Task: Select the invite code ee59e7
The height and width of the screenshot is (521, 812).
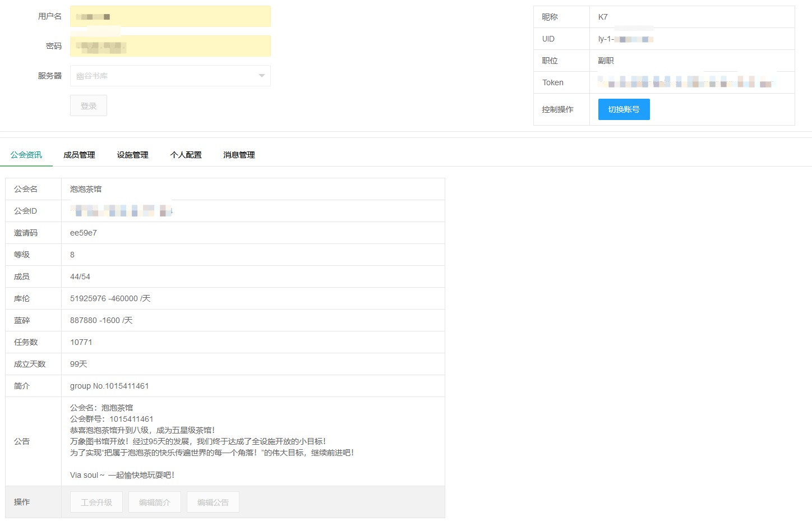Action: [x=84, y=233]
